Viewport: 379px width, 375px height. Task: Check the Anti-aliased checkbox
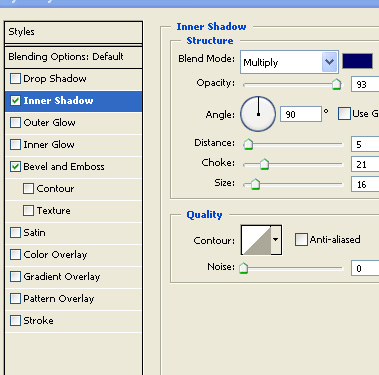click(x=301, y=240)
